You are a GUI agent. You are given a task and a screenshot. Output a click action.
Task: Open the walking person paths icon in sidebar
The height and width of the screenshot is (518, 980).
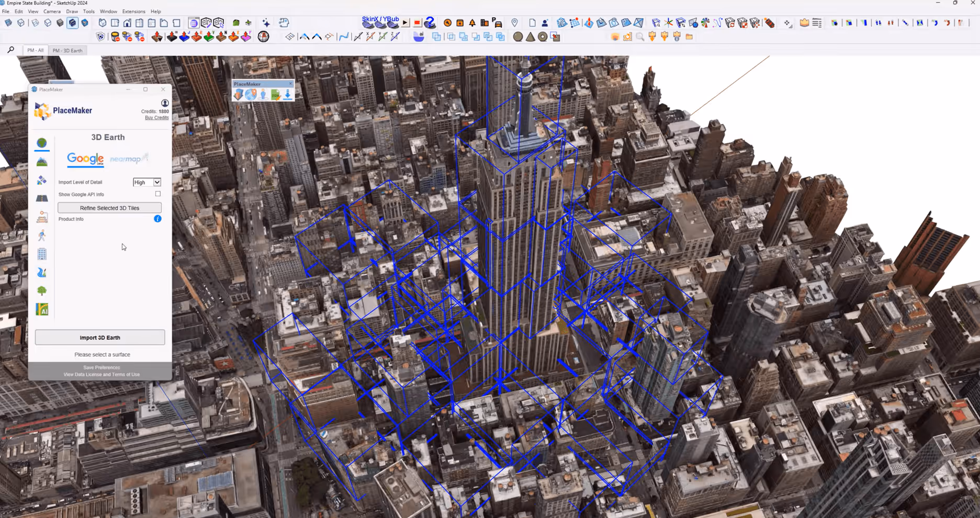coord(42,235)
